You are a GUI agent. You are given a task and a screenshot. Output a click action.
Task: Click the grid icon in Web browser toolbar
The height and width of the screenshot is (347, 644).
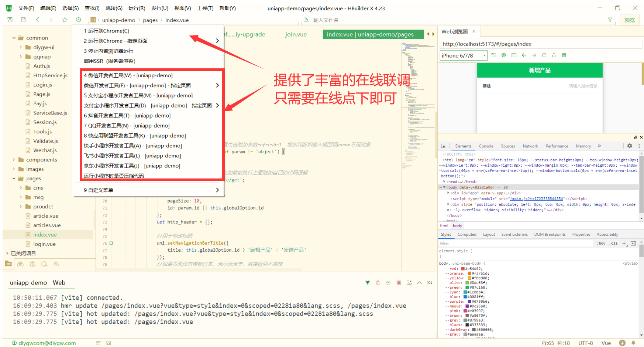(564, 55)
